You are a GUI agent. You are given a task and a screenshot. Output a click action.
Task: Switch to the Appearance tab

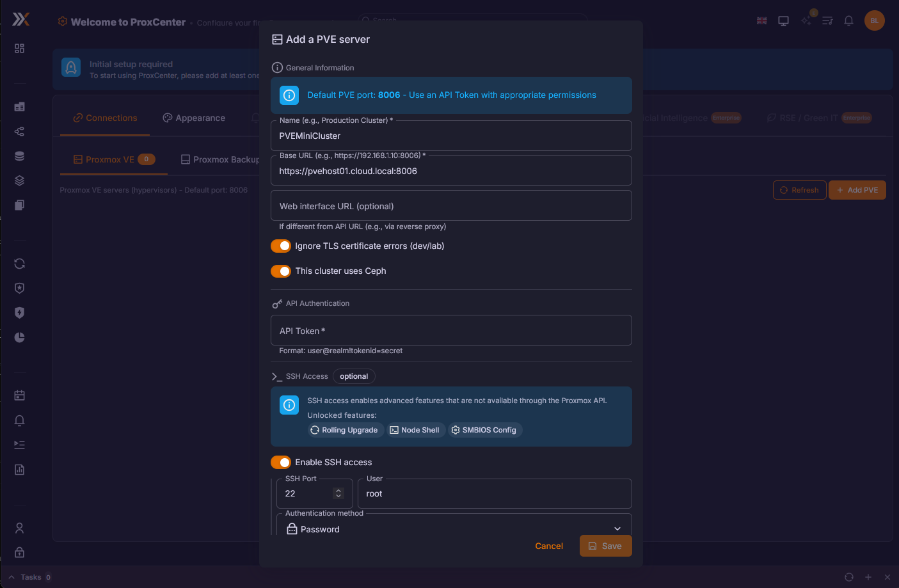(x=194, y=118)
